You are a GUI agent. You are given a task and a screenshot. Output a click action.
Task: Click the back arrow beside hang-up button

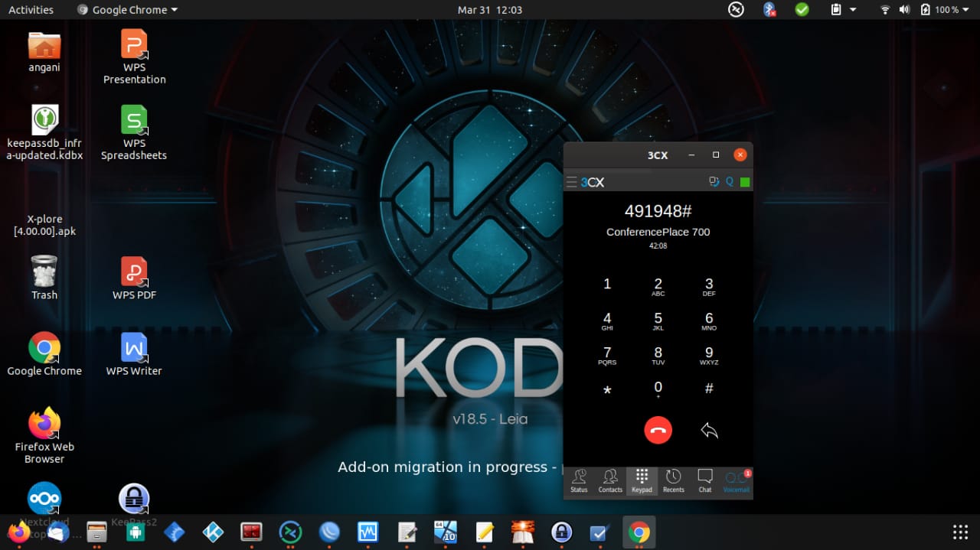click(x=709, y=431)
